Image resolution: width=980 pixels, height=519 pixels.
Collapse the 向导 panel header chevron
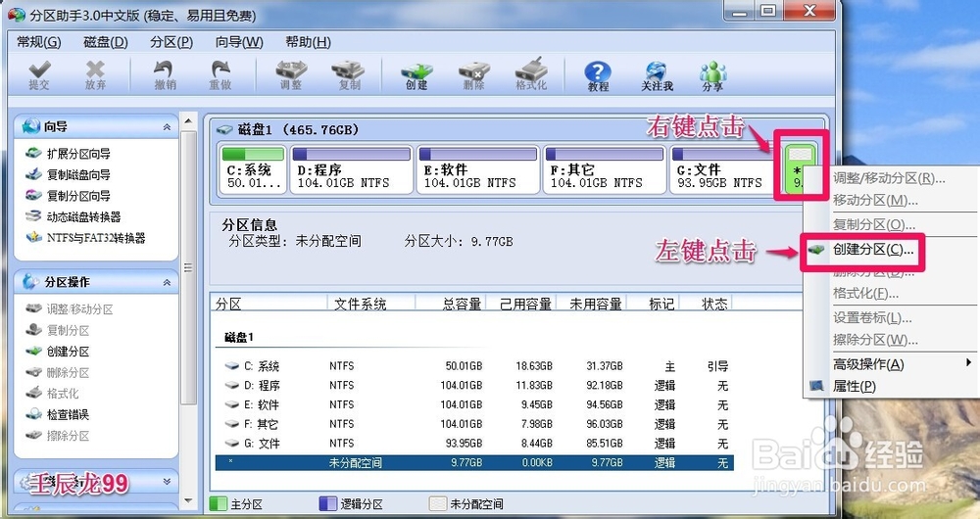click(x=167, y=126)
